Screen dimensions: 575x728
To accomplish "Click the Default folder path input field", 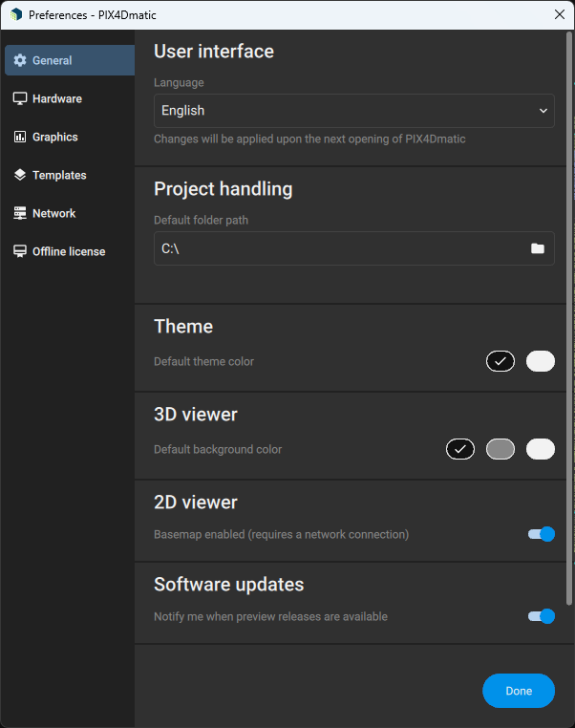I will (354, 248).
